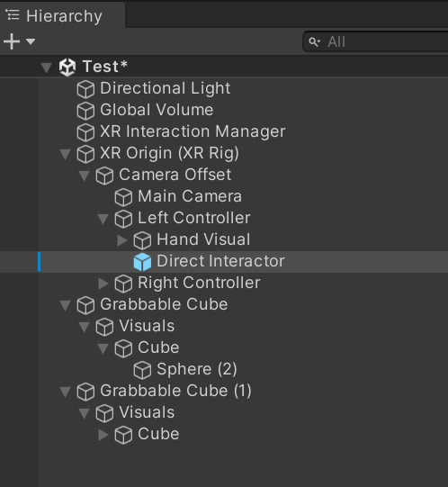Select the Camera Offset object
This screenshot has height=487, width=448.
tap(175, 175)
